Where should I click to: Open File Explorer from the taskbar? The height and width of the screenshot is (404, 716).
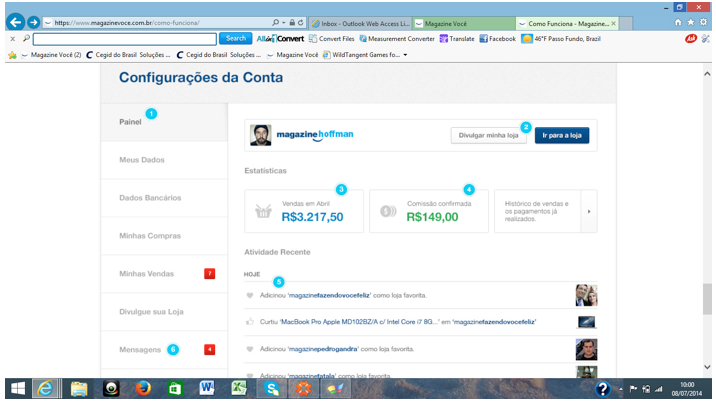(79, 388)
